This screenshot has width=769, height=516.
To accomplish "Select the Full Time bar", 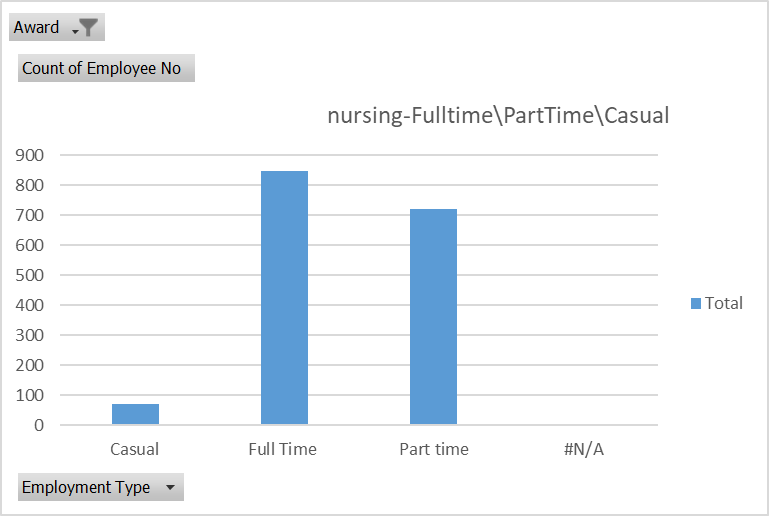I will coord(284,298).
